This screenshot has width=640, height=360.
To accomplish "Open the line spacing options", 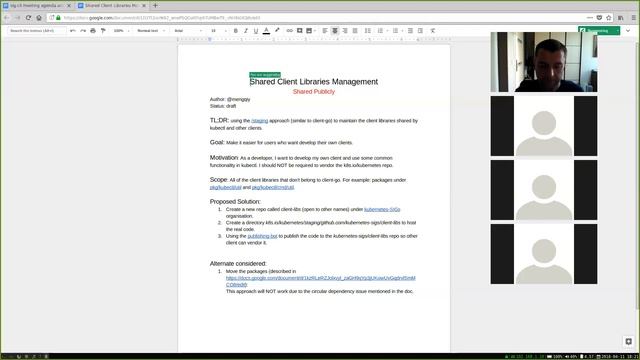I will coord(368,31).
